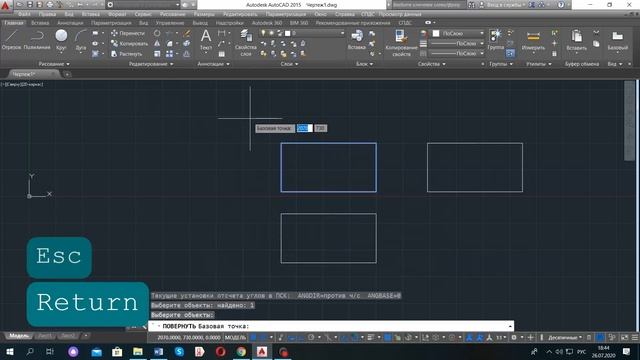Click the base point X coordinate input
640x360 pixels.
tap(304, 128)
